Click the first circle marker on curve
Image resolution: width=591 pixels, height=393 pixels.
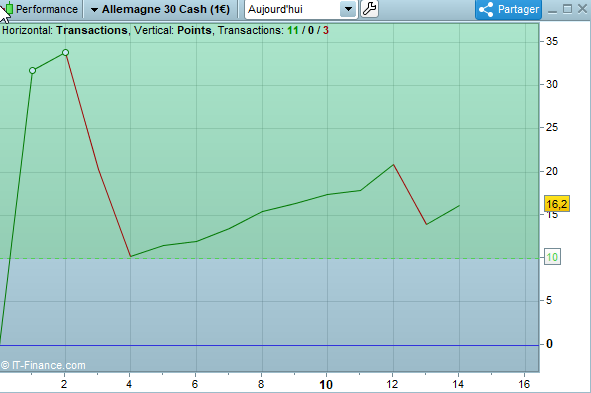point(32,70)
